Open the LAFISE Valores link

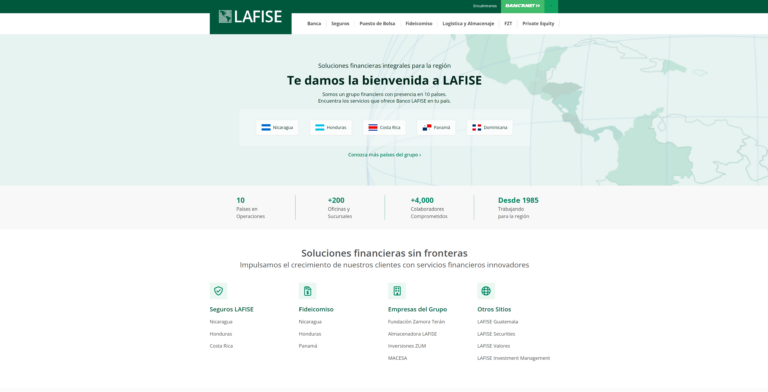[494, 346]
